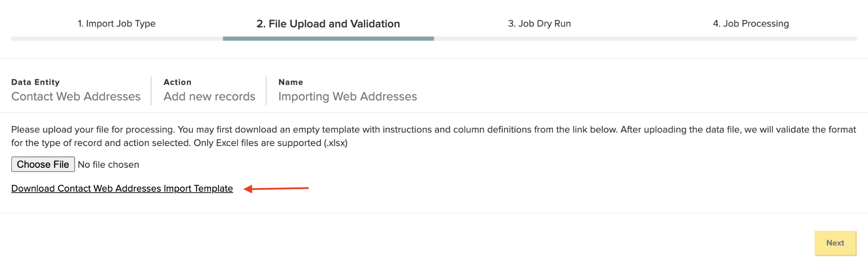Open the Job Dry Run step
Screen dimensions: 868x266
539,23
